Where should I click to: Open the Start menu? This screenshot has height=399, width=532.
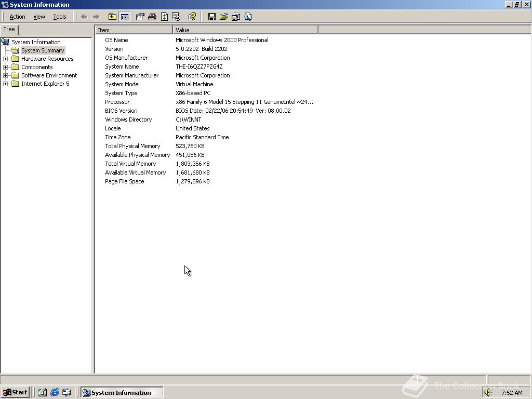tap(15, 393)
